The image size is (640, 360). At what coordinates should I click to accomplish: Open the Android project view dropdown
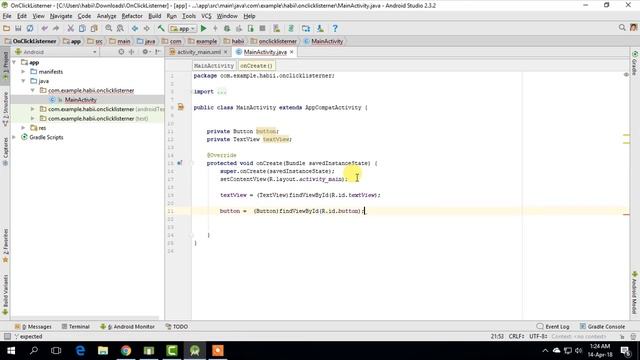[x=56, y=52]
